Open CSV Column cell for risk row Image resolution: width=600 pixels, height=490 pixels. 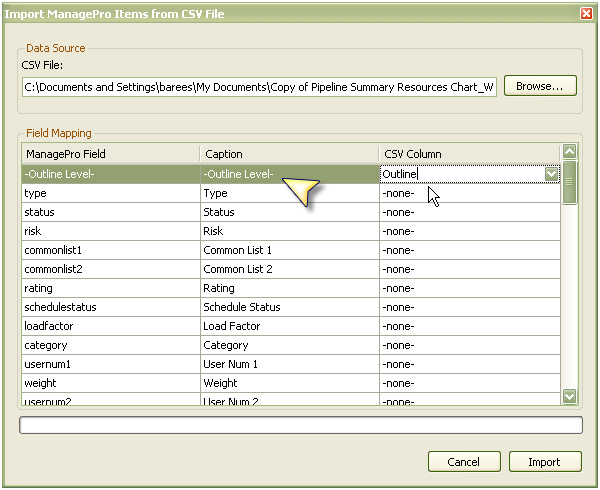click(470, 231)
